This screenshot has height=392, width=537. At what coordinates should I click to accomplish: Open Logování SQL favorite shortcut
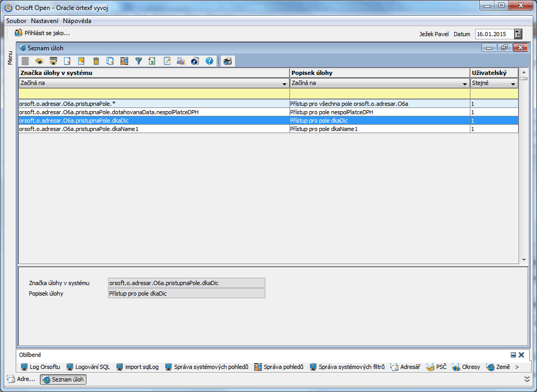pyautogui.click(x=88, y=367)
